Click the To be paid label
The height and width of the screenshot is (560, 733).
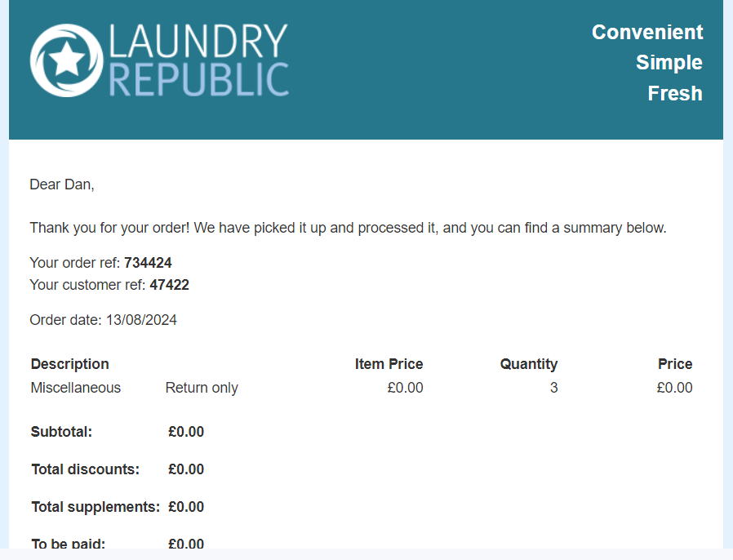point(69,543)
